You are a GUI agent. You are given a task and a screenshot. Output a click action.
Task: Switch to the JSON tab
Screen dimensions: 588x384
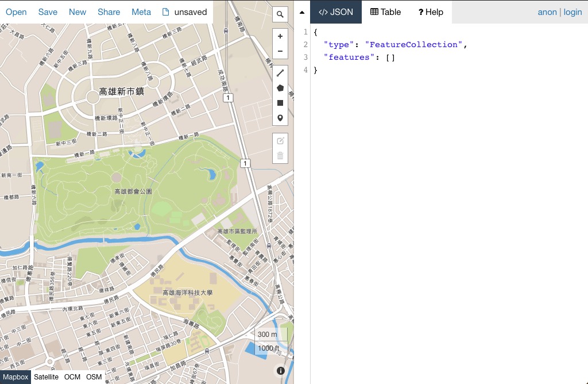pos(335,12)
